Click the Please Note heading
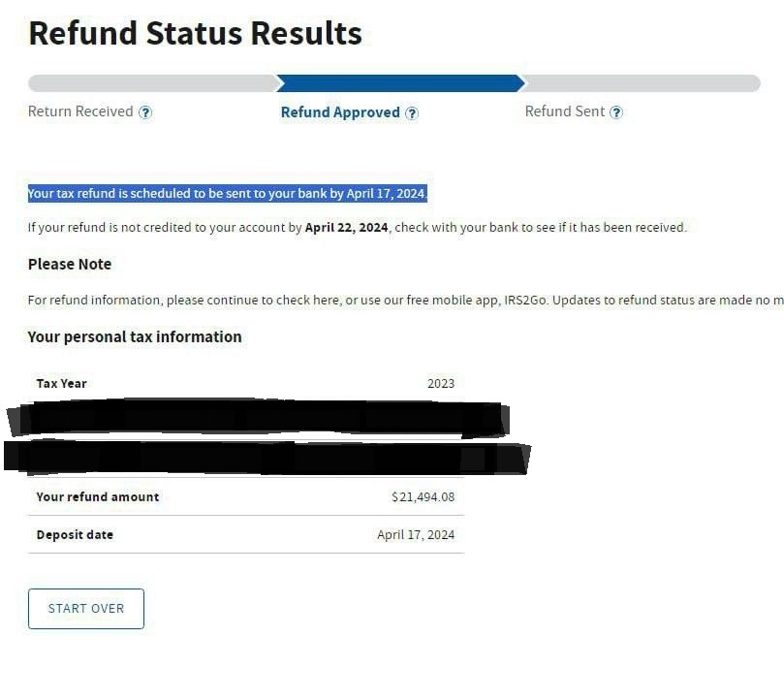This screenshot has height=700, width=784. [70, 264]
